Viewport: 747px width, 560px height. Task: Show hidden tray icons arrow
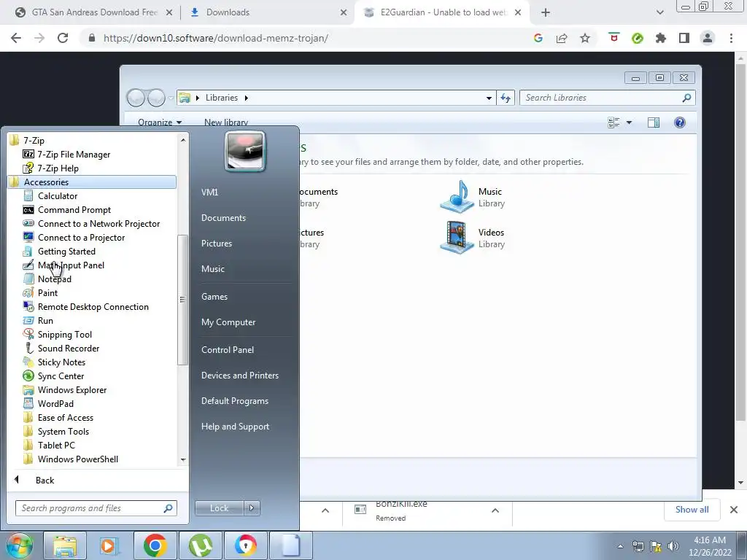620,546
